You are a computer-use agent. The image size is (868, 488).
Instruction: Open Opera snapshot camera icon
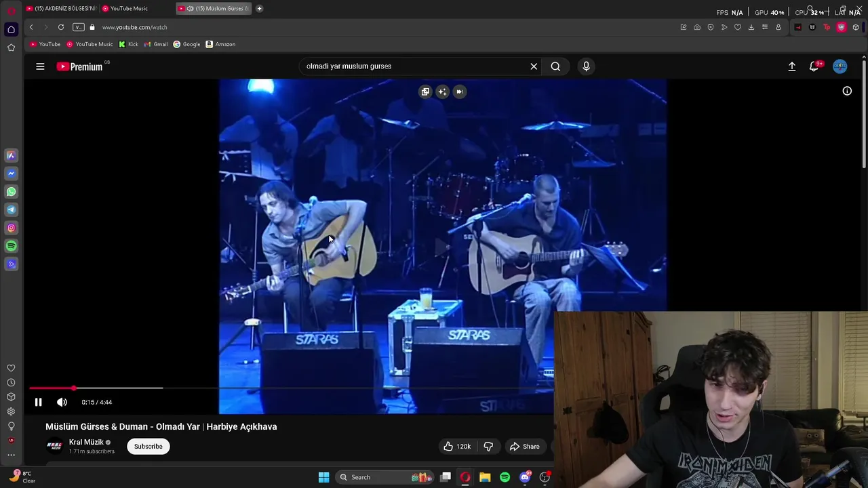click(x=697, y=27)
